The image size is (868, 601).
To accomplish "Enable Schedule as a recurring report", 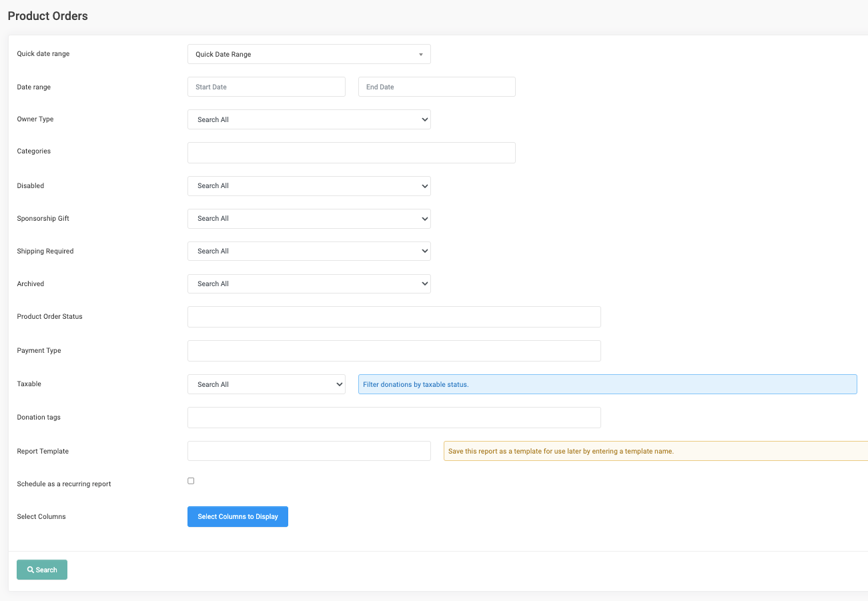I will pyautogui.click(x=191, y=480).
